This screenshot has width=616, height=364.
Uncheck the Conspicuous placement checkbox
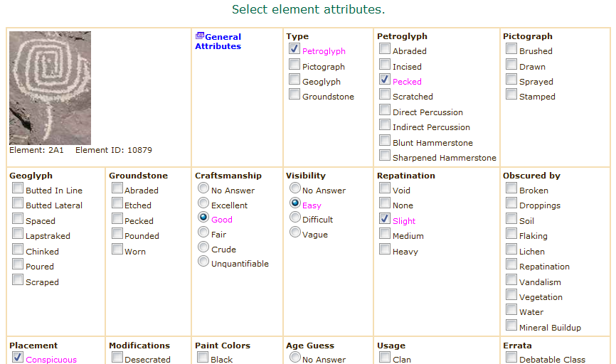click(x=18, y=358)
